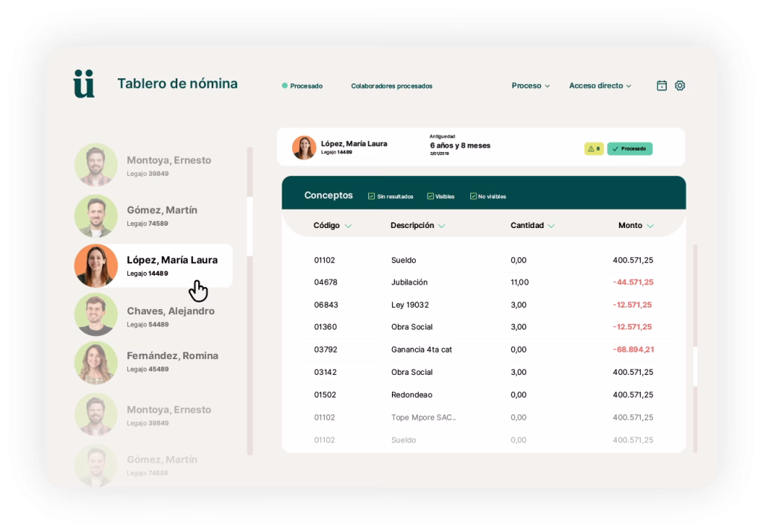
Task: Toggle the No visibles checkbox
Action: (x=473, y=197)
